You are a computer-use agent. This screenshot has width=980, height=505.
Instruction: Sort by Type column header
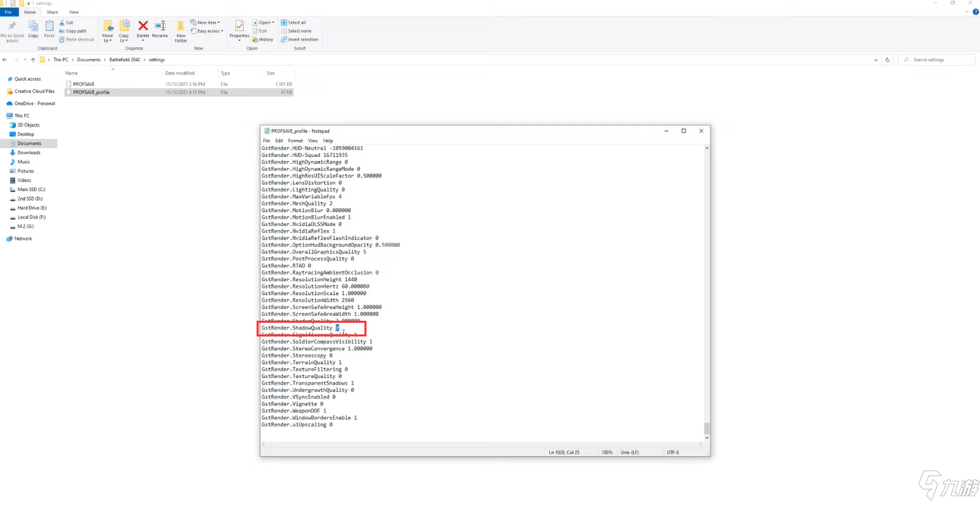(225, 73)
